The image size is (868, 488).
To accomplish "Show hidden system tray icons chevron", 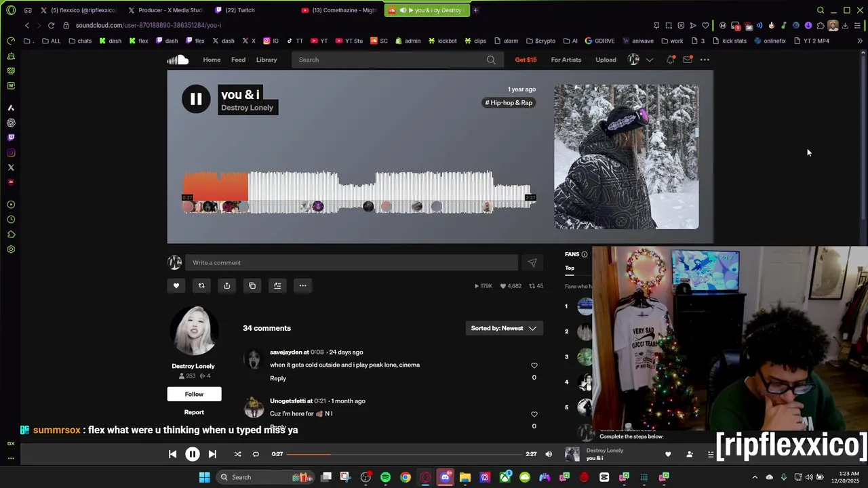I will pos(755,477).
